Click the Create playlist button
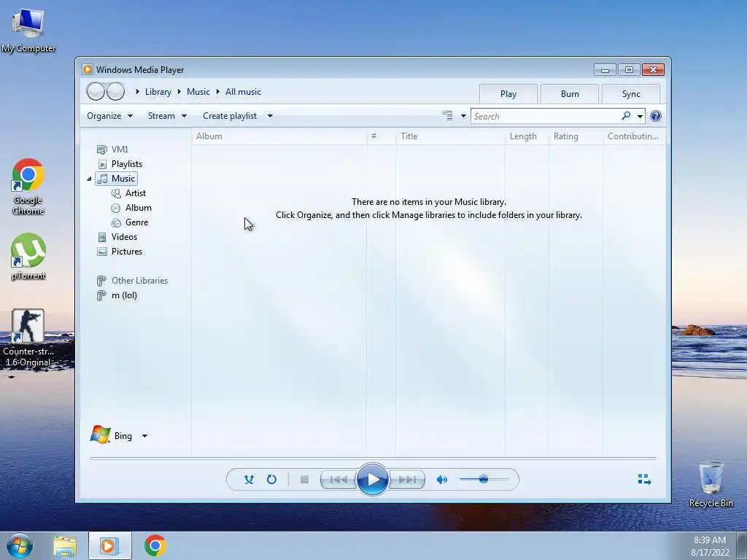747x560 pixels. (230, 116)
